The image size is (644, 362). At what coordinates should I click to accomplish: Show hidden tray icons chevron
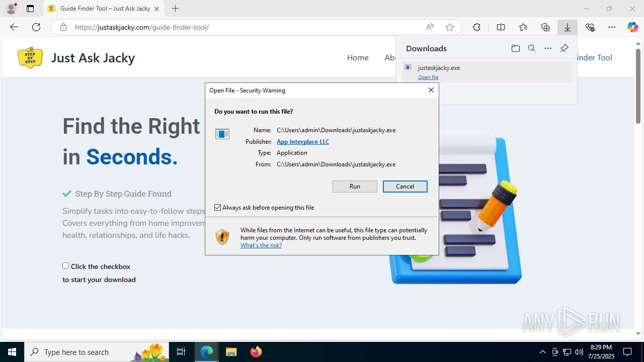(542, 352)
